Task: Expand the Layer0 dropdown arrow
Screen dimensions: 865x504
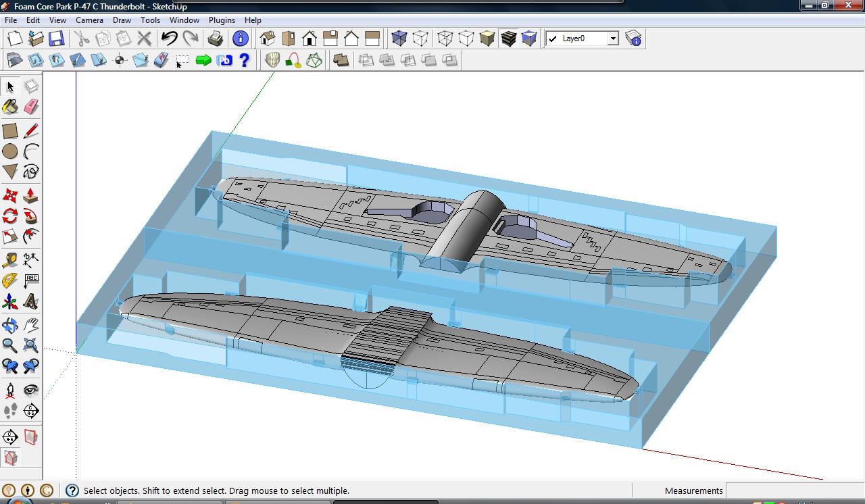Action: [613, 39]
